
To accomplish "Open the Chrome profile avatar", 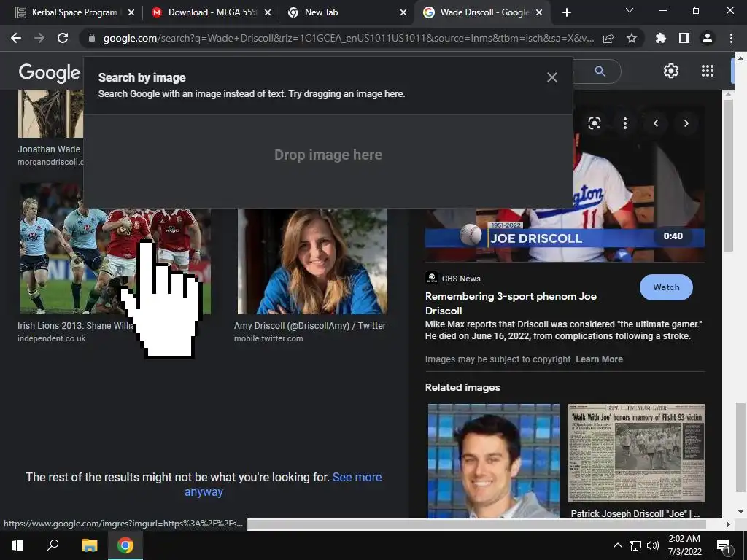I will [x=708, y=38].
